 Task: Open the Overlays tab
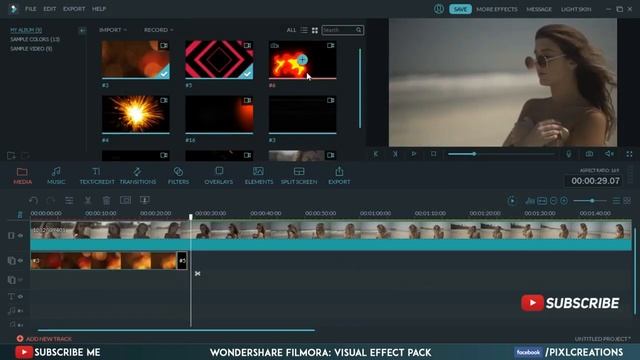[219, 176]
